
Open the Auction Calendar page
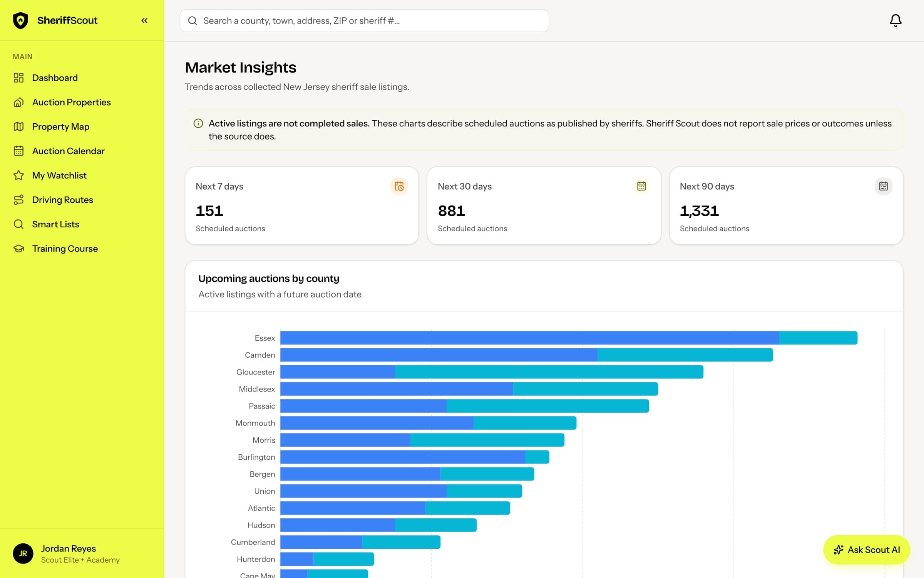pyautogui.click(x=82, y=151)
